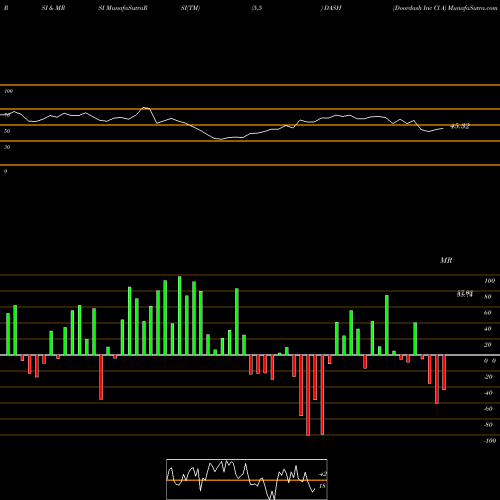Click the -100 label on MR axis
This screenshot has width=500, height=500.
click(490, 441)
